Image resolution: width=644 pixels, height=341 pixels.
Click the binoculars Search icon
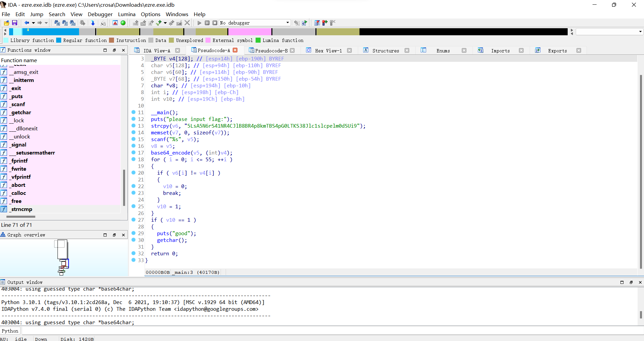coord(57,23)
